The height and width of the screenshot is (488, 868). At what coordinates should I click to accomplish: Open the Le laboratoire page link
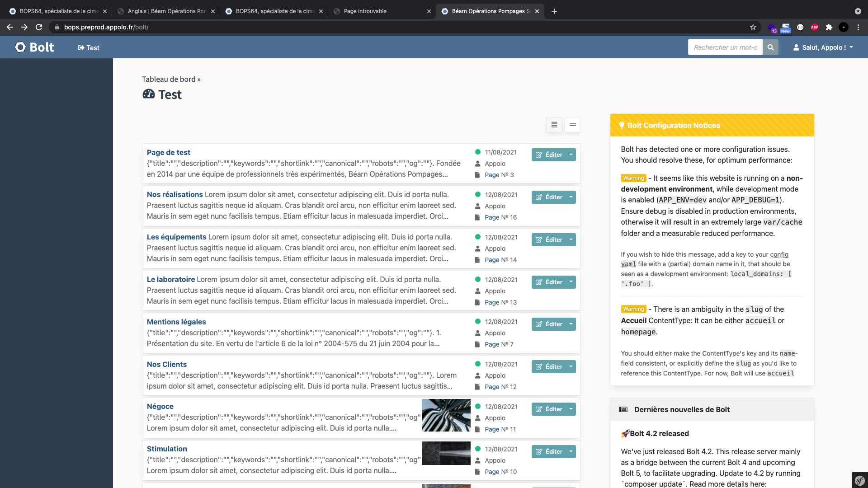pyautogui.click(x=170, y=280)
